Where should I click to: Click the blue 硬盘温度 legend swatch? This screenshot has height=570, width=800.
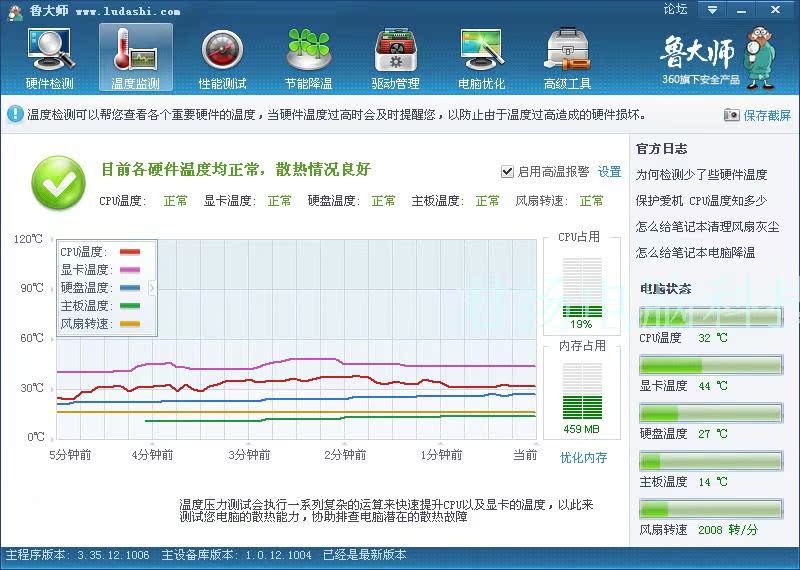(x=130, y=288)
